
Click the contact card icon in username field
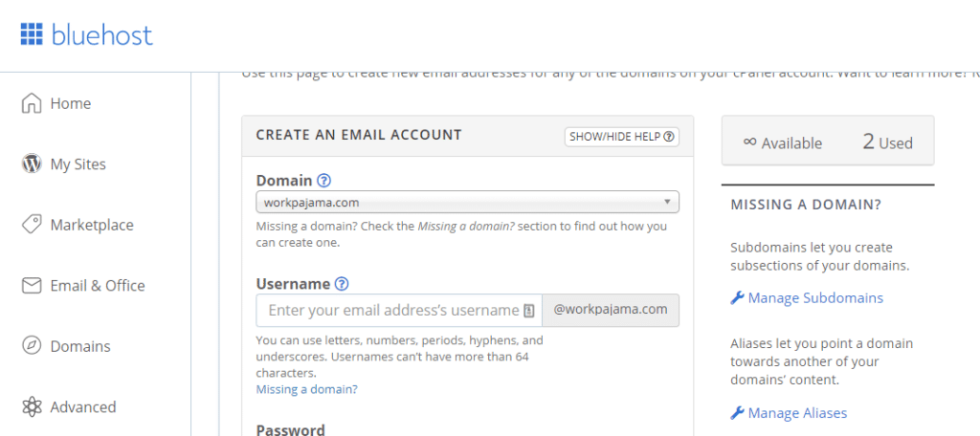(x=528, y=311)
